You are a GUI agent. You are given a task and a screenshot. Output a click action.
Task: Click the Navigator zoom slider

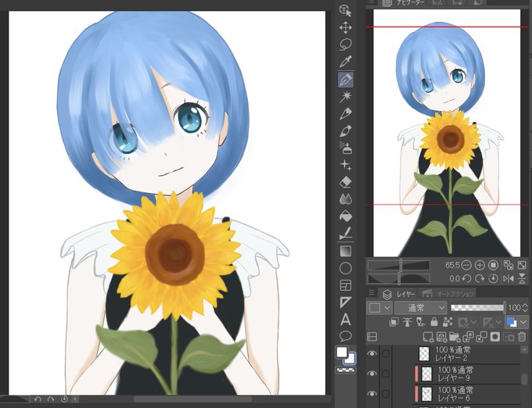coord(399,265)
